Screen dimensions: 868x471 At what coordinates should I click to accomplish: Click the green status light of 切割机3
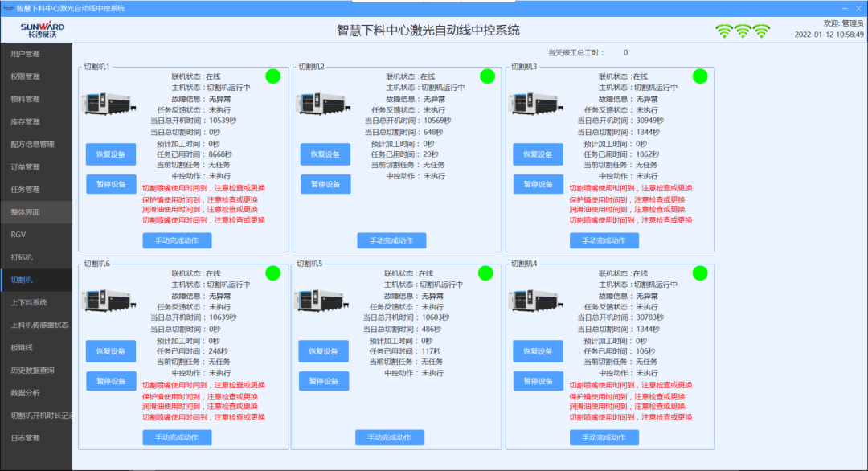coord(700,76)
